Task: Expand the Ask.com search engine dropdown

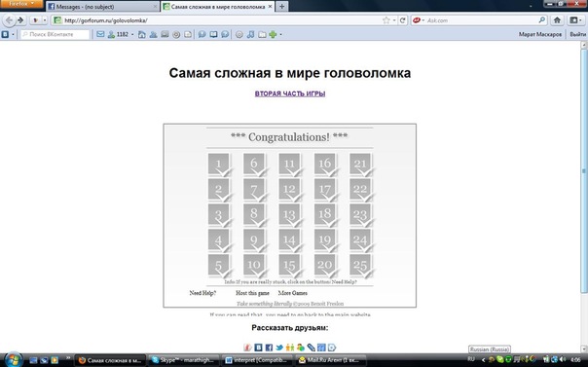Action: (419, 20)
